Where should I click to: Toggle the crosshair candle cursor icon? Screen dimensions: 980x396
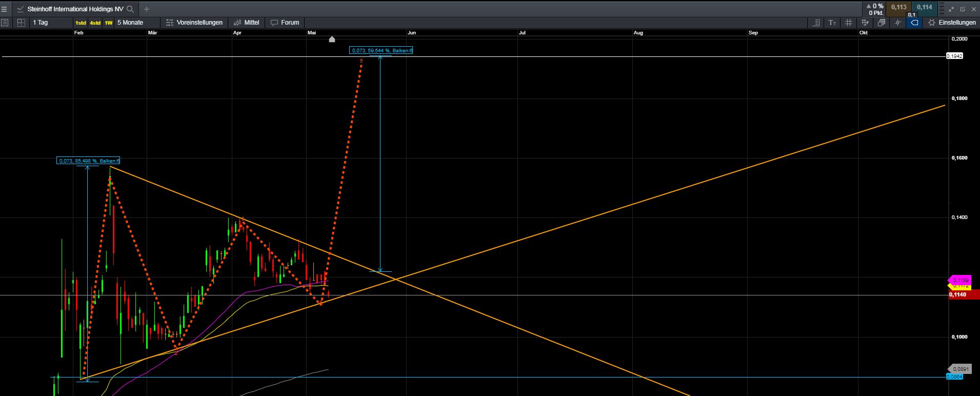tap(897, 23)
